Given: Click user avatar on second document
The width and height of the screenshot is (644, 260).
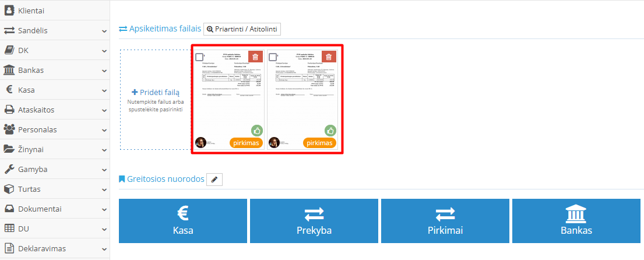Looking at the screenshot, I should point(274,143).
